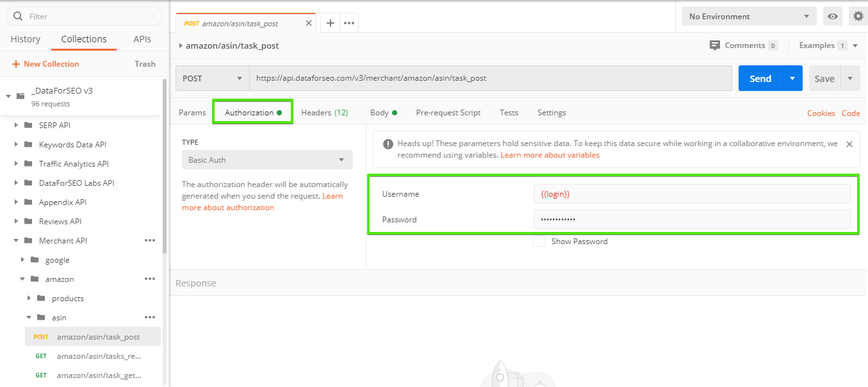Collapse the _DataForSEO v3 collection

pos(8,96)
